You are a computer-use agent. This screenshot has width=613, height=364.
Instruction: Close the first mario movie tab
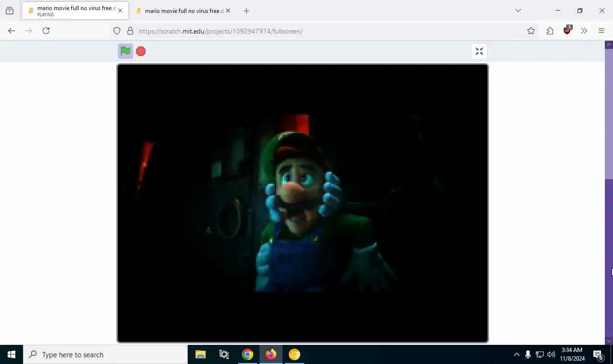click(x=120, y=11)
